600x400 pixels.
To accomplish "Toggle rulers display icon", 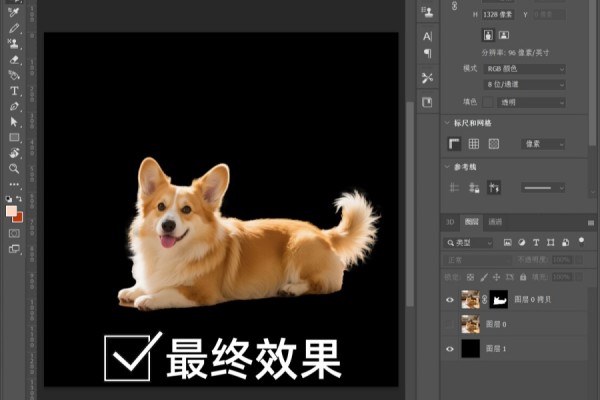I will point(454,144).
